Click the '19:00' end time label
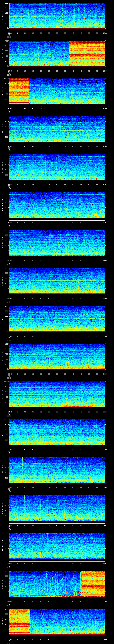This screenshot has width=114, height=644. pos(105,184)
